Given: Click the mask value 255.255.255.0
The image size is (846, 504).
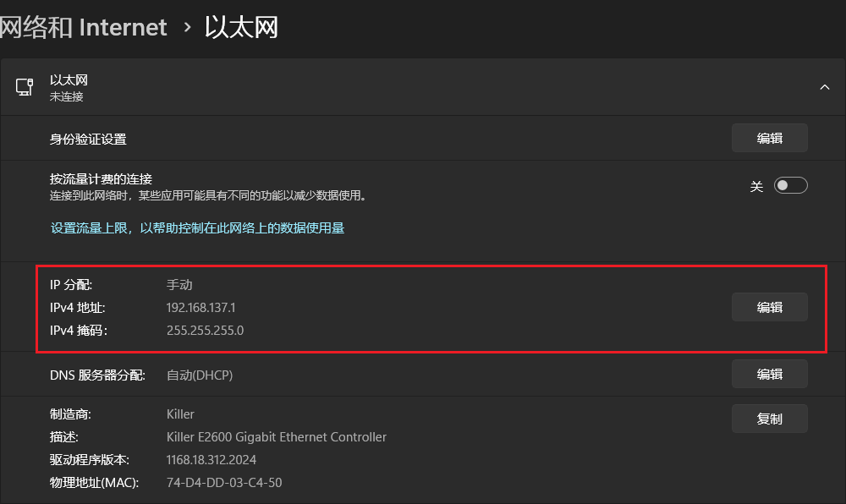Looking at the screenshot, I should click(x=205, y=330).
